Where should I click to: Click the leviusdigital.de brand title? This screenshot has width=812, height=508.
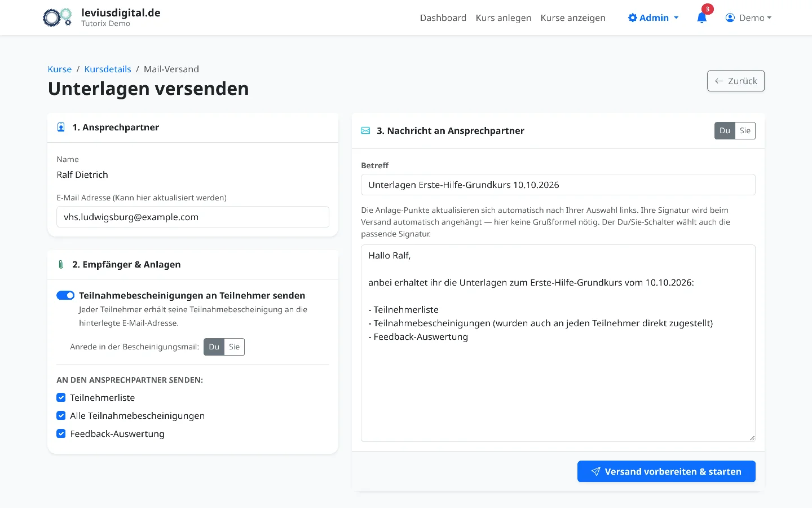(121, 13)
